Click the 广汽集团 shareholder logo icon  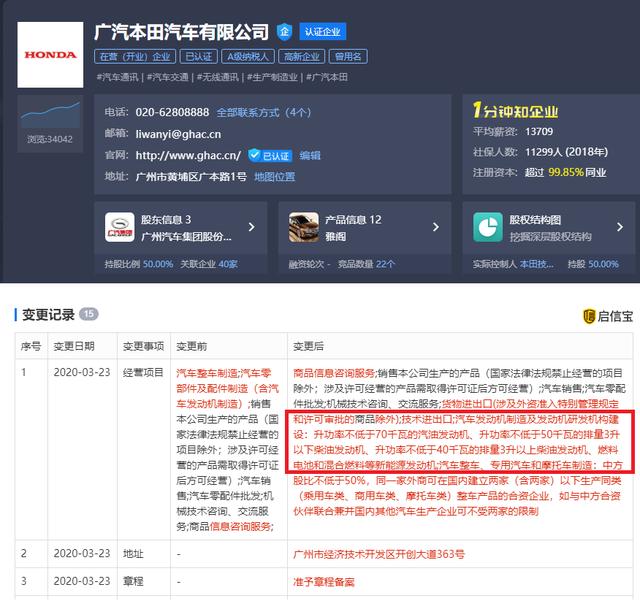coord(120,227)
